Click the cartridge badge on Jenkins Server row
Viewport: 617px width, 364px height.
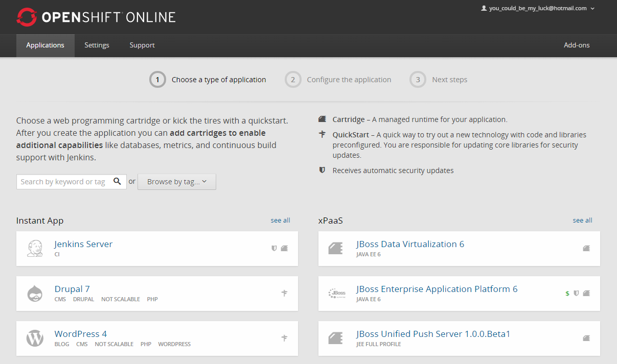click(x=284, y=248)
